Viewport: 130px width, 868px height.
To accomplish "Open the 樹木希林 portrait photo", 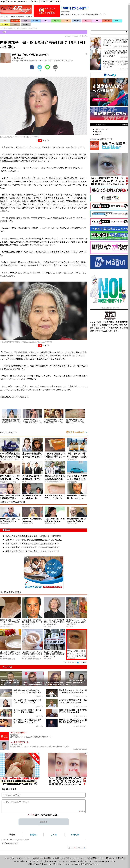I will pyautogui.click(x=44, y=310).
